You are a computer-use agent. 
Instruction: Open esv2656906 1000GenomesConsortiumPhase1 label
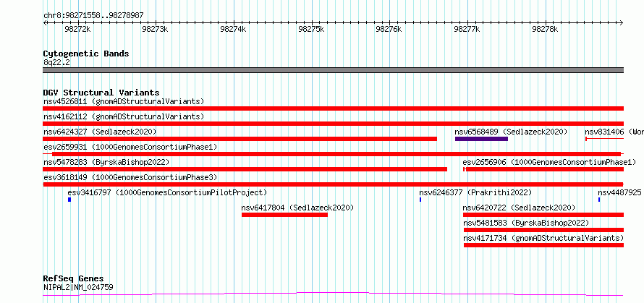pos(549,162)
